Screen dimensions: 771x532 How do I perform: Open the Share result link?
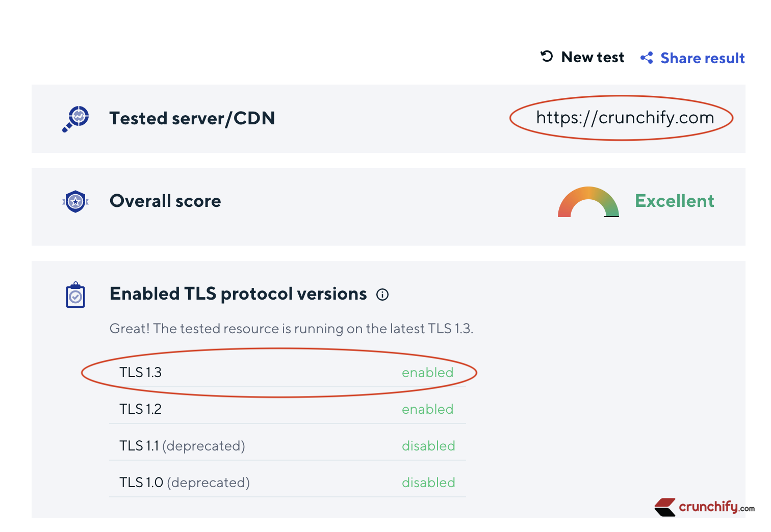tap(702, 58)
